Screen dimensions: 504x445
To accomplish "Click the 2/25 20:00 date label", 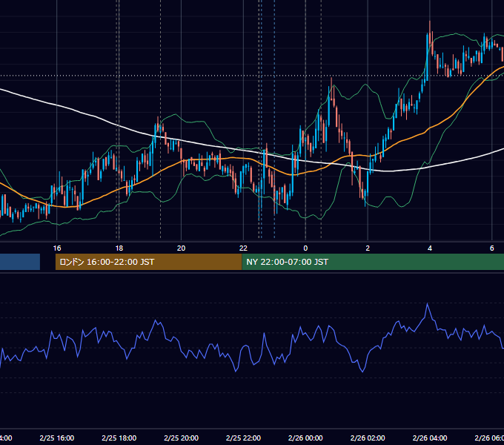I will (182, 438).
